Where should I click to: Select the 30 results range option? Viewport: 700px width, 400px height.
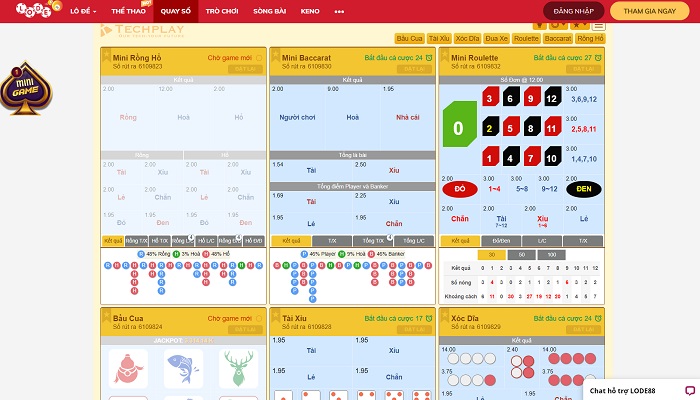pos(492,255)
